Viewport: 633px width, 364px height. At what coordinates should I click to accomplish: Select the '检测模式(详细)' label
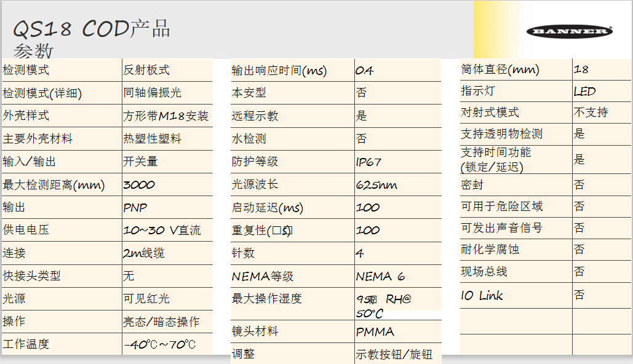pos(42,93)
